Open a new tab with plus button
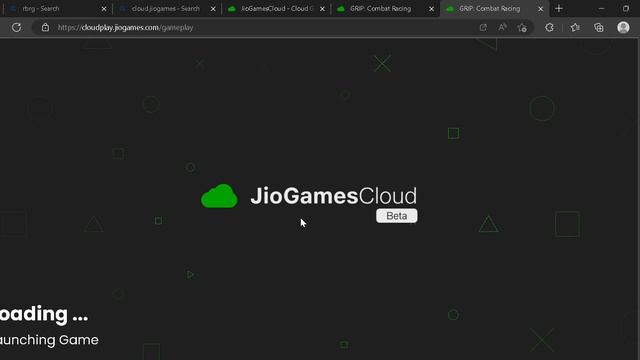 559,9
